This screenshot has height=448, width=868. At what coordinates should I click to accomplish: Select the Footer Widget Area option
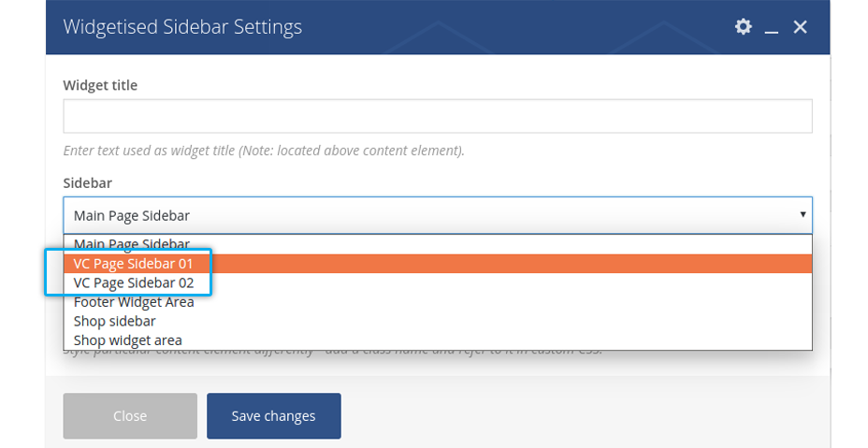(x=134, y=302)
